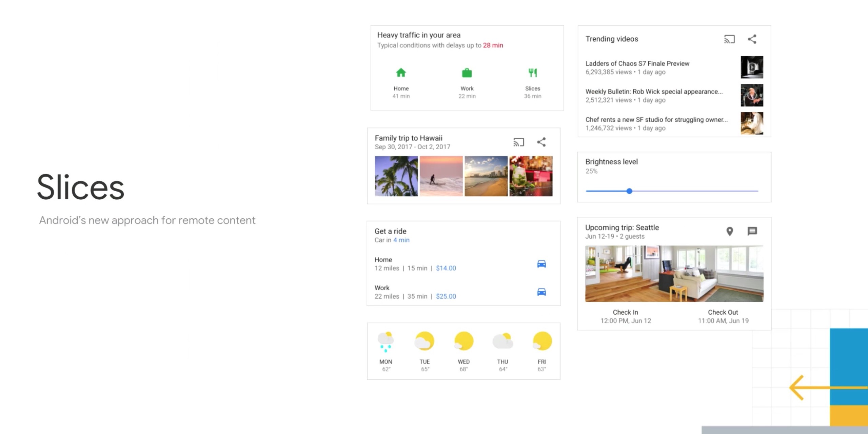
Task: Click the car icon for the Home ride
Action: coord(541,263)
